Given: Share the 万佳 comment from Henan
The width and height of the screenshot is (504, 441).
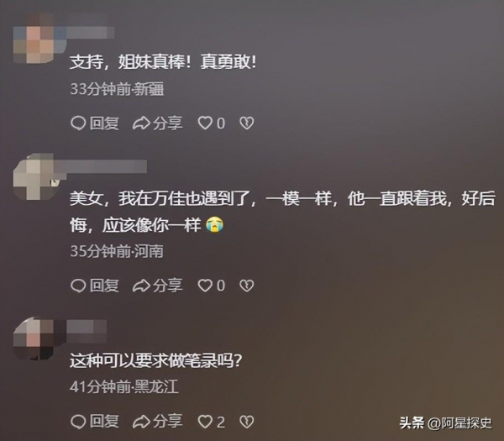Looking at the screenshot, I should point(158,286).
